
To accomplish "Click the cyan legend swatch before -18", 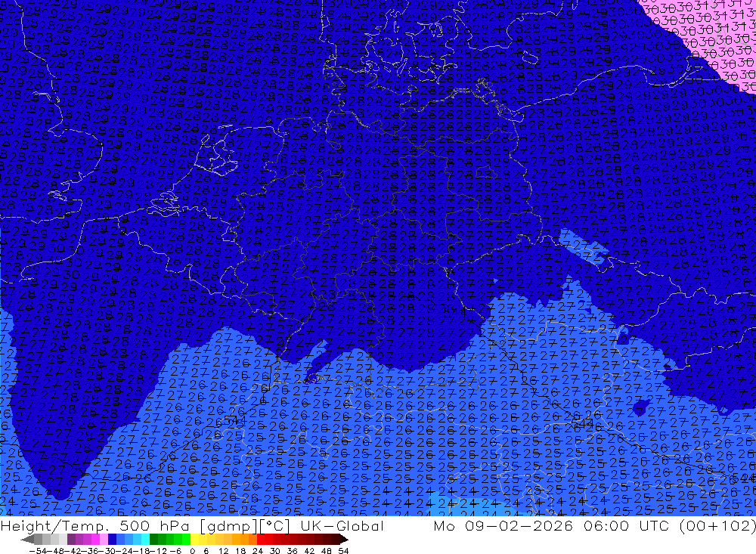I will (x=145, y=539).
